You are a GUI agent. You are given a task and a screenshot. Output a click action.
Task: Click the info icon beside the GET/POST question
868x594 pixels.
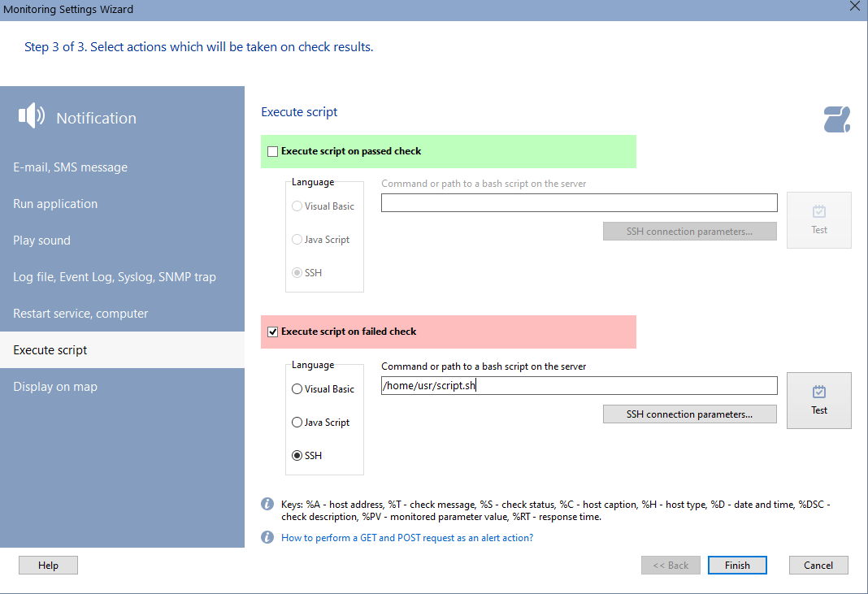[x=267, y=537]
